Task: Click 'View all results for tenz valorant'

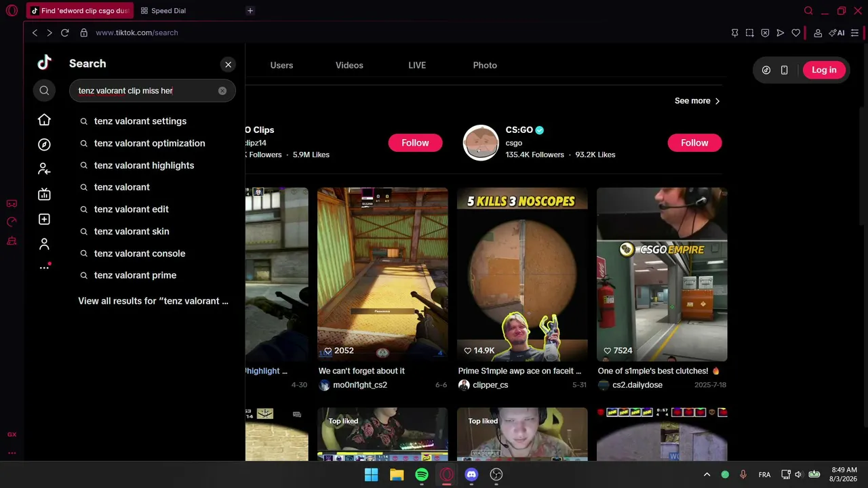Action: click(153, 301)
